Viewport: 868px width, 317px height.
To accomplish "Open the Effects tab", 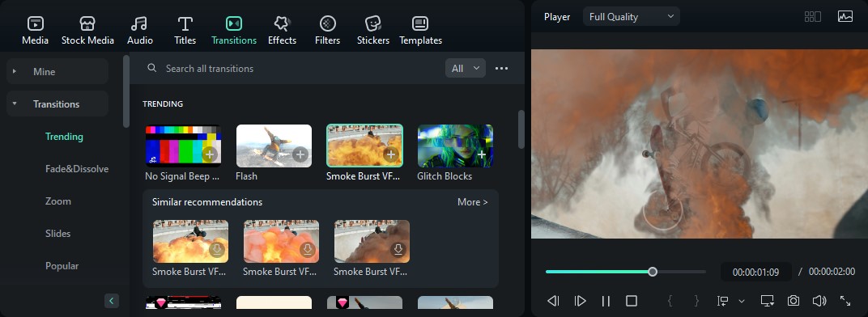I will pos(282,31).
